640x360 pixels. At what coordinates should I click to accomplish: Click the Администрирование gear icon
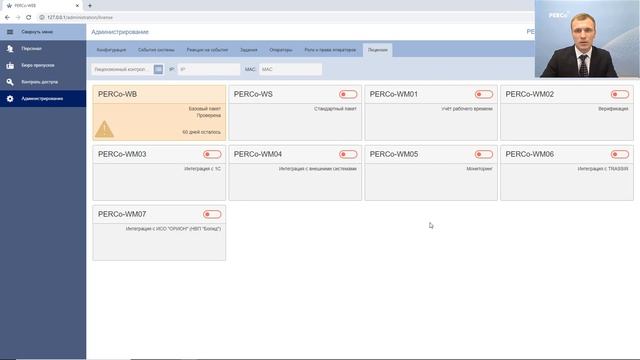pyautogui.click(x=10, y=99)
